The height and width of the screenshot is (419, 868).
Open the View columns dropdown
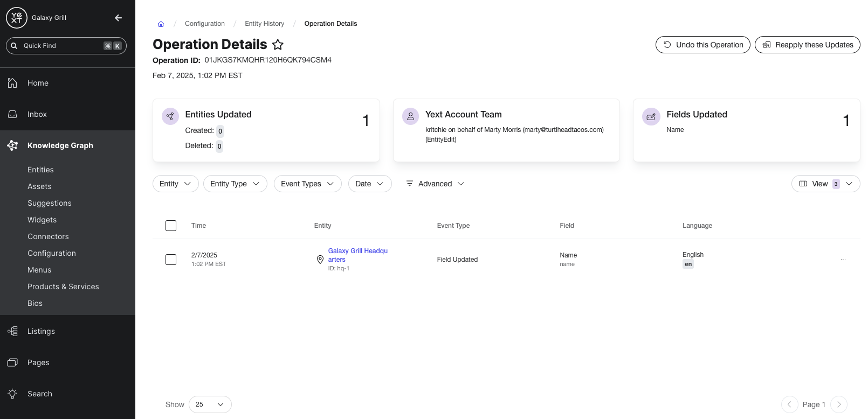[x=826, y=184]
